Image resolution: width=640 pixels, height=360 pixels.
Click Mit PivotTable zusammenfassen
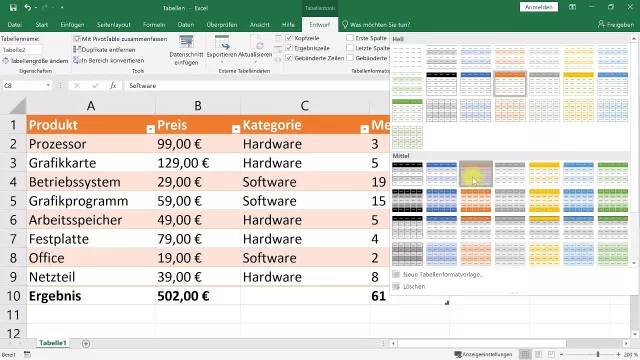120,39
